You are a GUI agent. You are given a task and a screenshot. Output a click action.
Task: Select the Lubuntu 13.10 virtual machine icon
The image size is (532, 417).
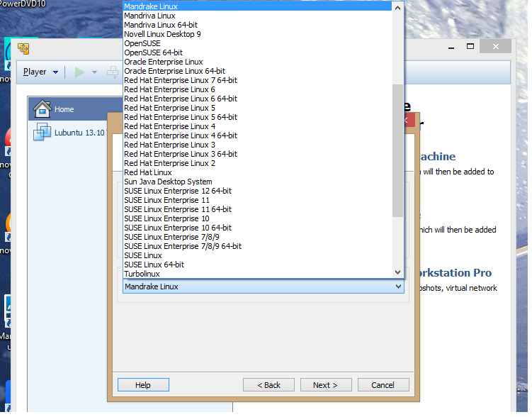coord(43,133)
